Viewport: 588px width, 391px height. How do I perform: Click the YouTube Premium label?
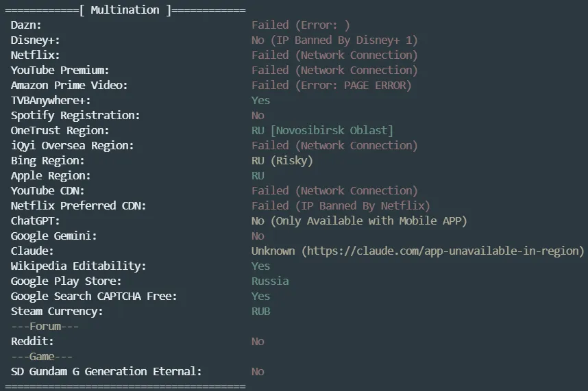pos(60,70)
